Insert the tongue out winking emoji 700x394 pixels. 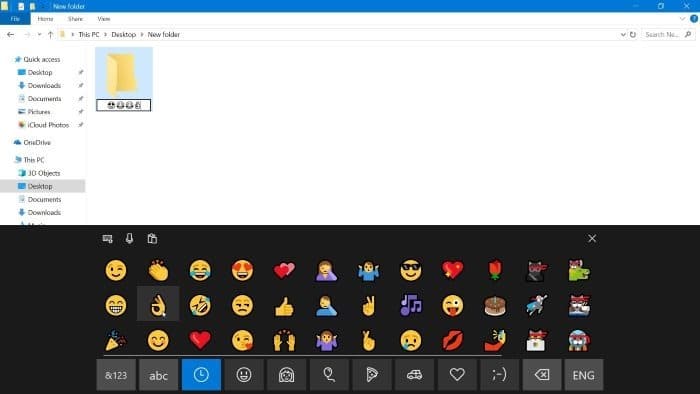click(453, 306)
